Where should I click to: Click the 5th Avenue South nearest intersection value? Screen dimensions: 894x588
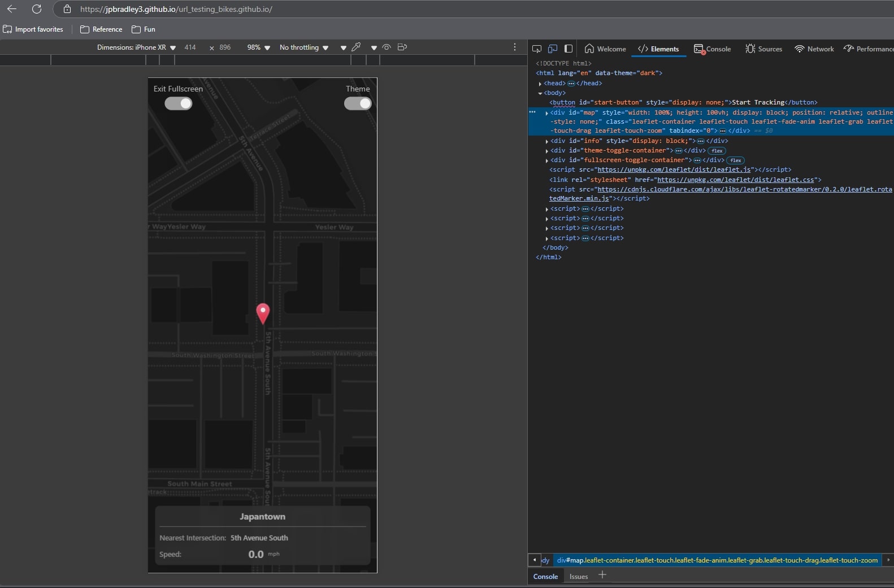(259, 538)
